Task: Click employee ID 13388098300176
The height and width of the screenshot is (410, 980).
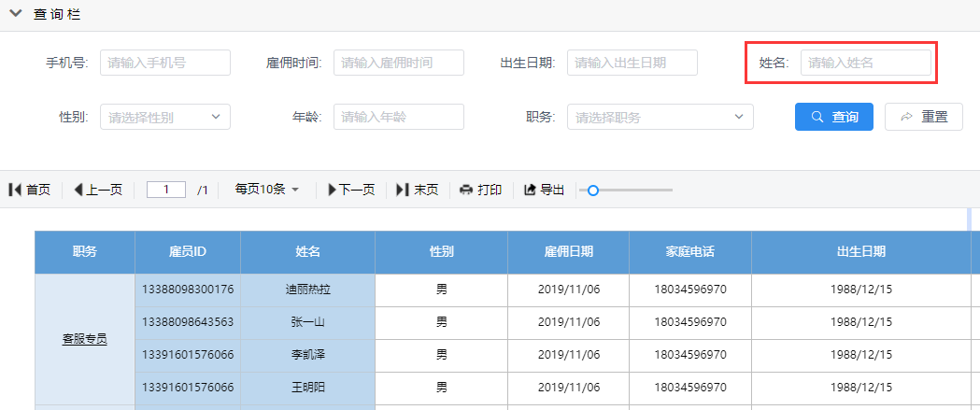Action: [188, 290]
